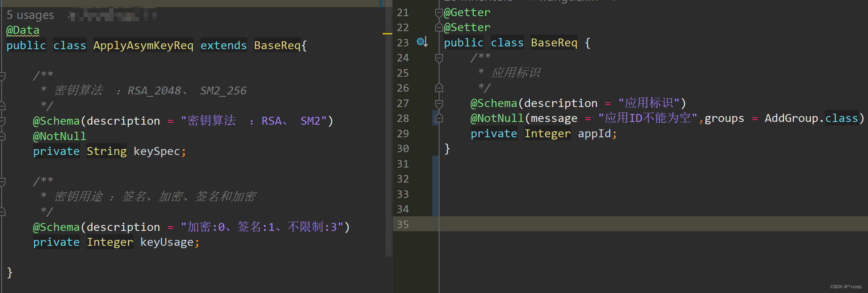The image size is (868, 293).
Task: Click the @NotNull annotation on line 28
Action: pos(497,118)
